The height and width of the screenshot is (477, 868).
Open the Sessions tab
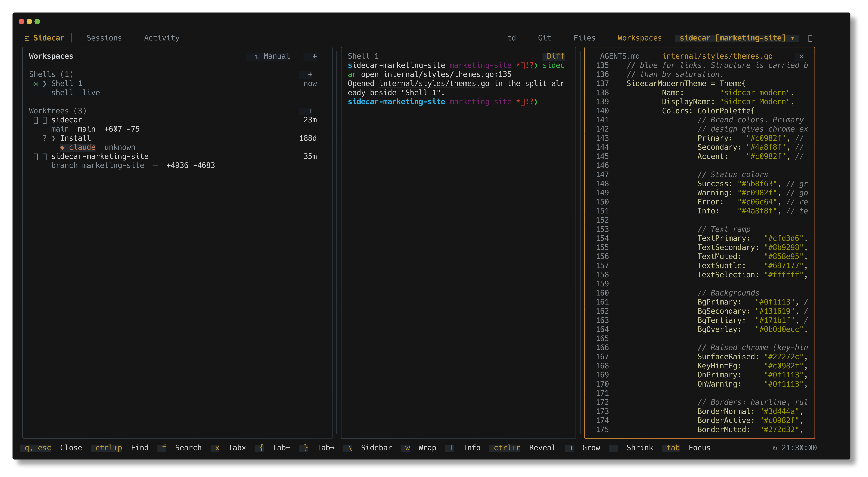point(104,38)
